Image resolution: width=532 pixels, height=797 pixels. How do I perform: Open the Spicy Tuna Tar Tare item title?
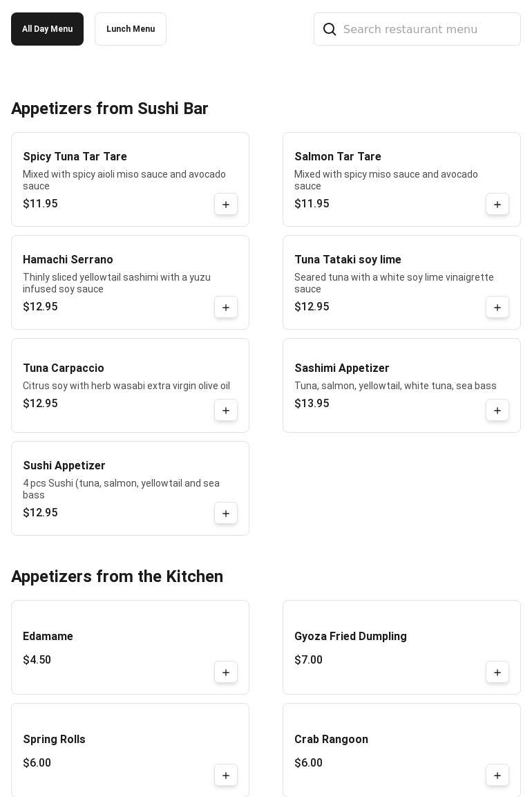pyautogui.click(x=75, y=157)
